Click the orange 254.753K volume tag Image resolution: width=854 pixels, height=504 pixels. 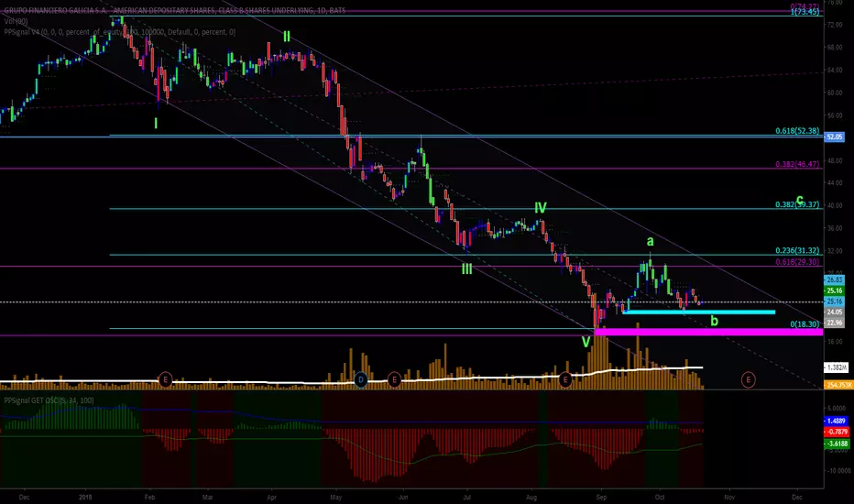(838, 385)
